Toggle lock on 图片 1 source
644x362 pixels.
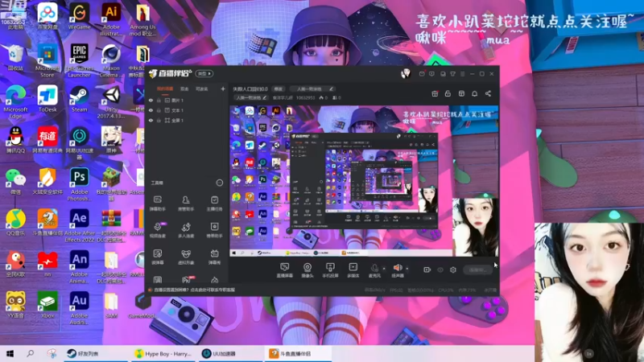point(159,101)
